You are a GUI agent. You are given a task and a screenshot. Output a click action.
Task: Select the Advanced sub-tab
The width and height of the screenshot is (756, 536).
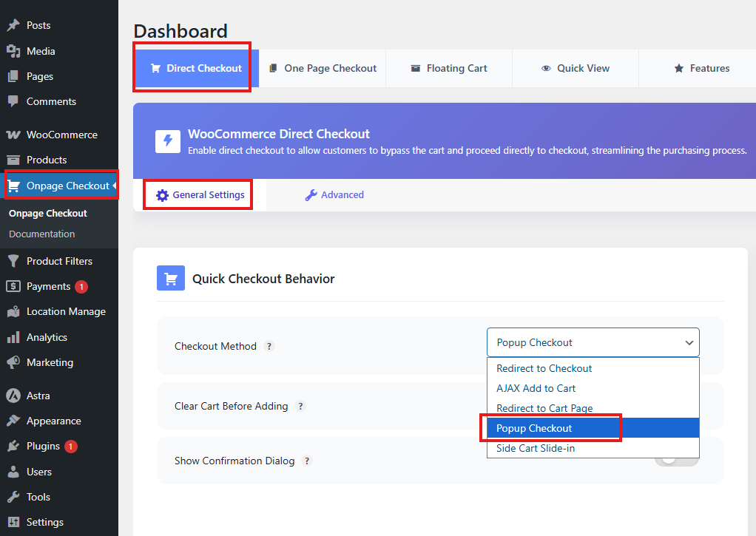[x=334, y=194]
